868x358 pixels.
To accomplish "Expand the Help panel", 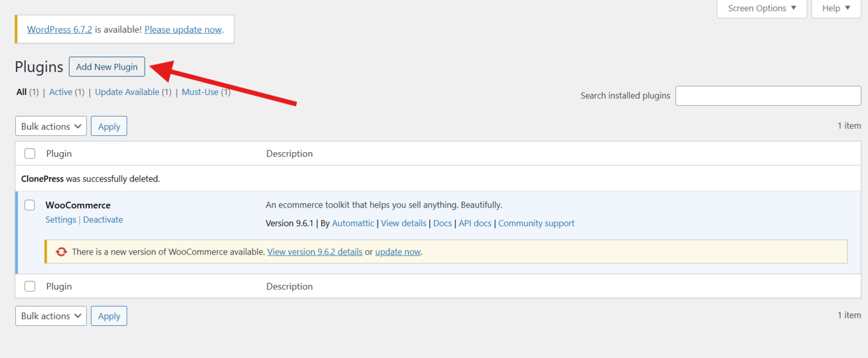I will tap(836, 8).
